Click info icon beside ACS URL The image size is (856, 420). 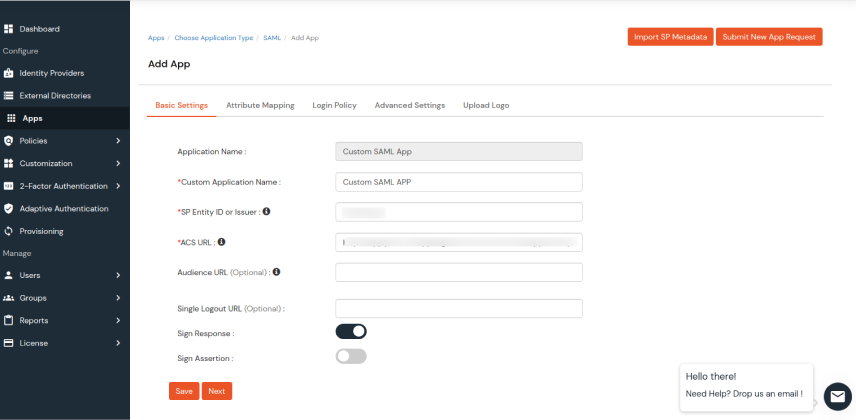click(222, 241)
